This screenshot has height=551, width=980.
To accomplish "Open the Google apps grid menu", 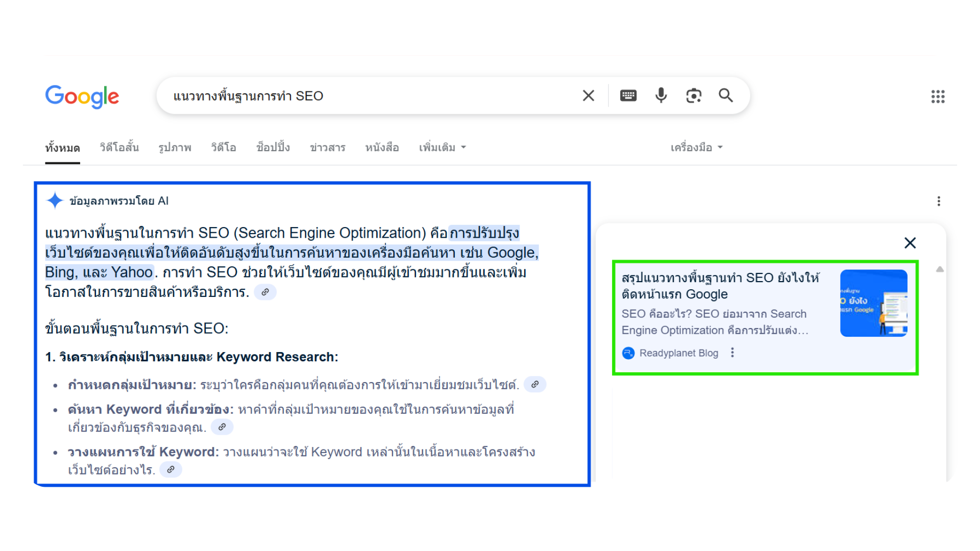I will click(938, 96).
